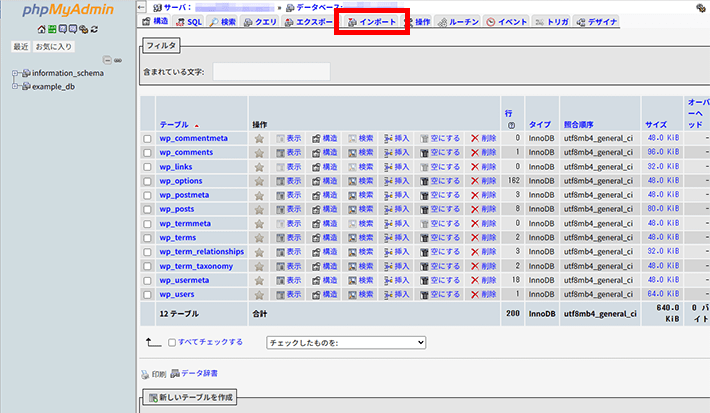
Task: Click the left arrow icon beside server breadcrumb
Action: point(141,7)
